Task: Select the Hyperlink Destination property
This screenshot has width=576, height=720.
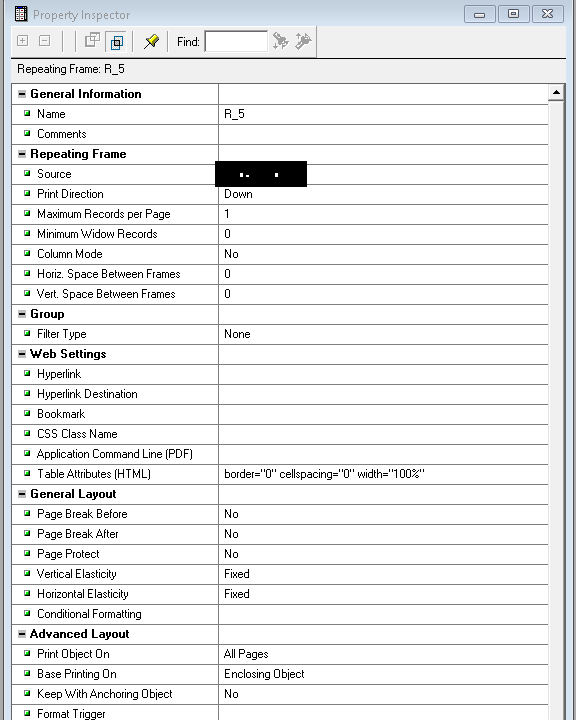Action: pos(87,394)
